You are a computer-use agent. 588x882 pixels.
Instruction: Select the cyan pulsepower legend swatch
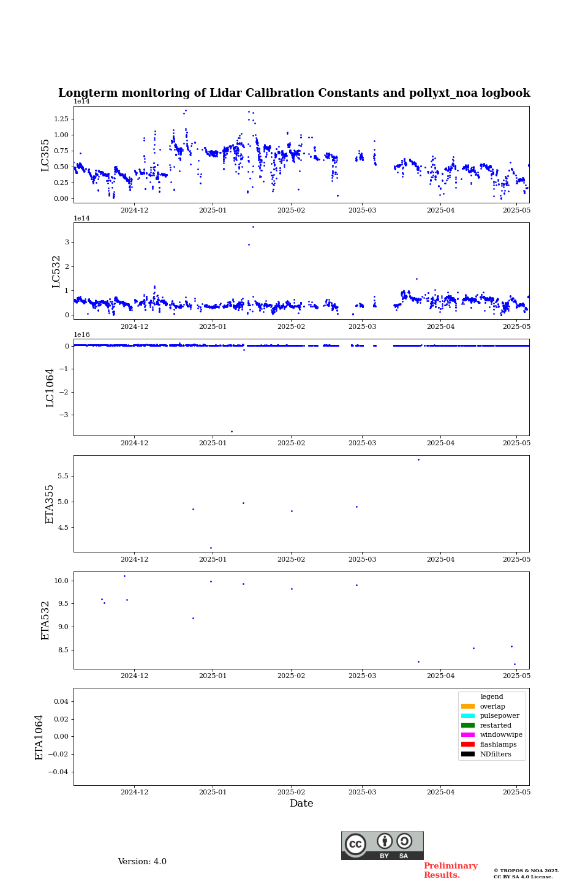468,716
